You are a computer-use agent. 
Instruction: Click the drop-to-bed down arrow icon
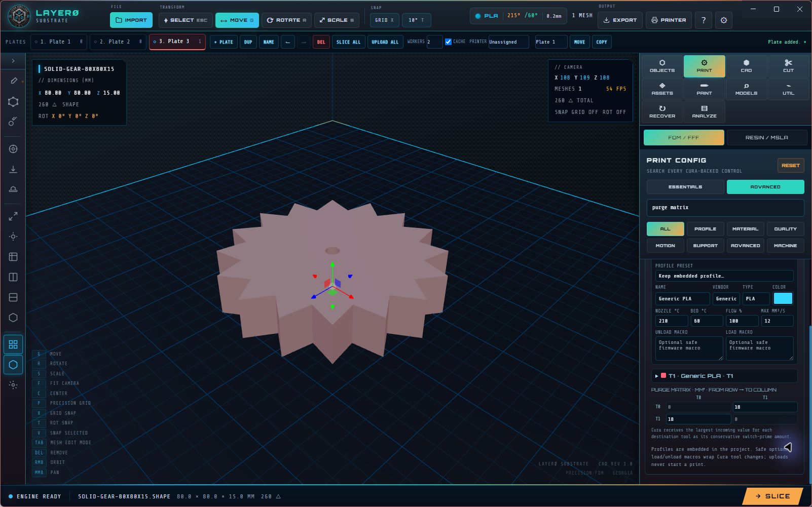click(x=13, y=169)
